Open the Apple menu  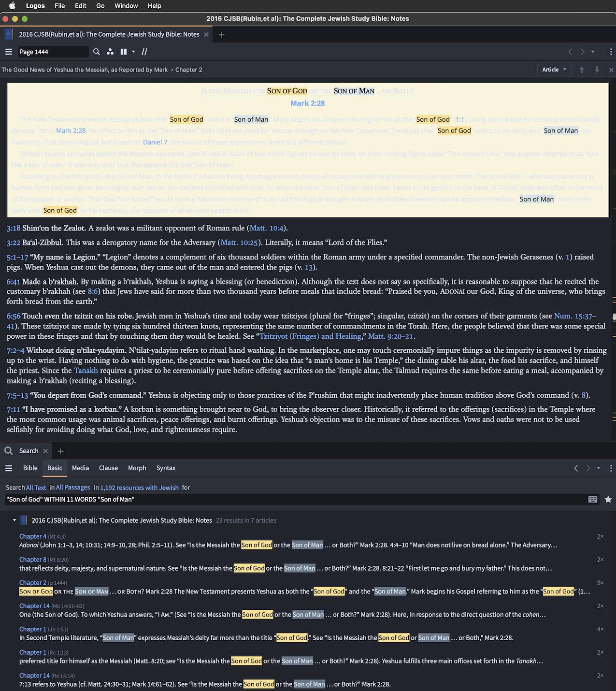tap(12, 6)
